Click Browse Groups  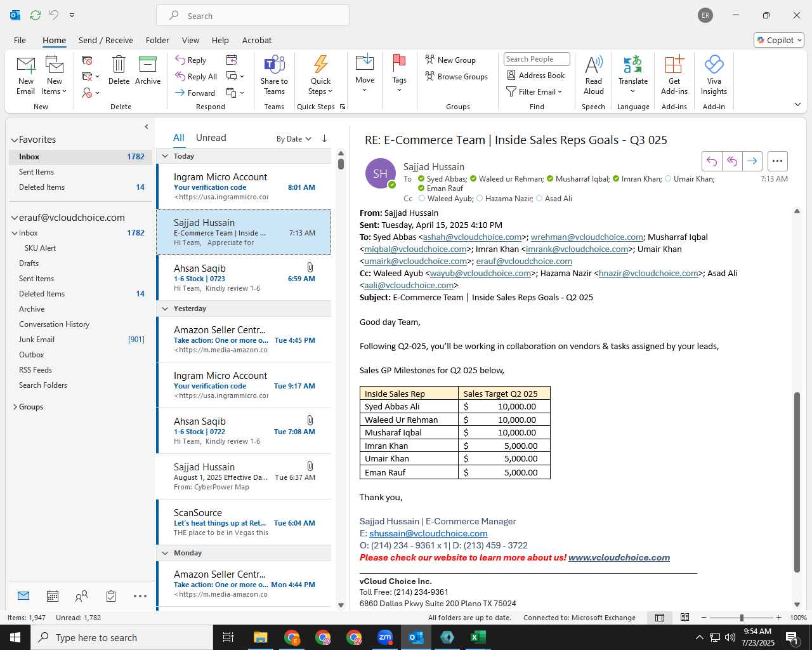457,77
